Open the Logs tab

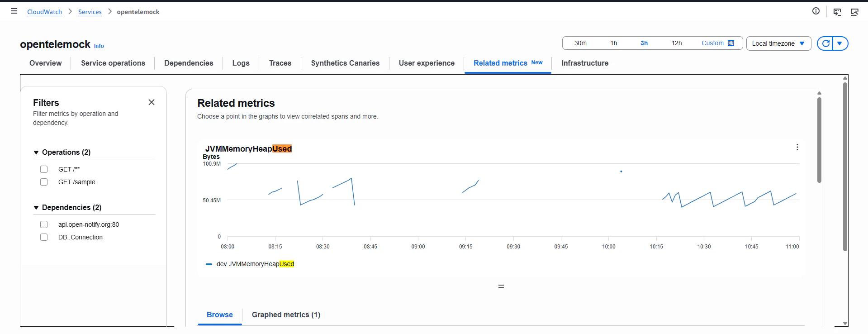pyautogui.click(x=241, y=63)
